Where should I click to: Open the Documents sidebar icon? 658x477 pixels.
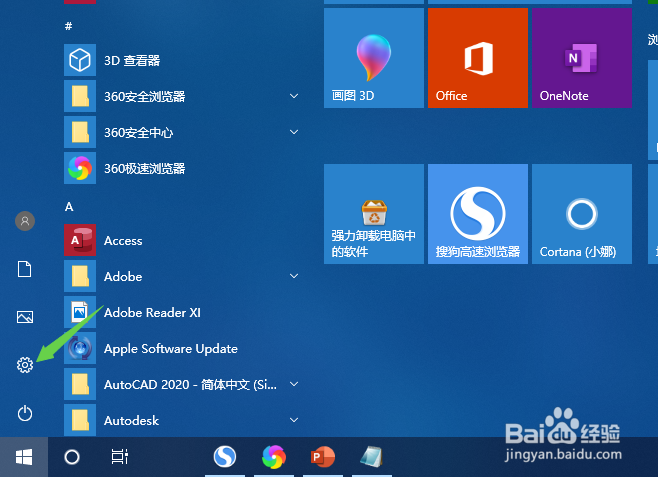tap(24, 269)
